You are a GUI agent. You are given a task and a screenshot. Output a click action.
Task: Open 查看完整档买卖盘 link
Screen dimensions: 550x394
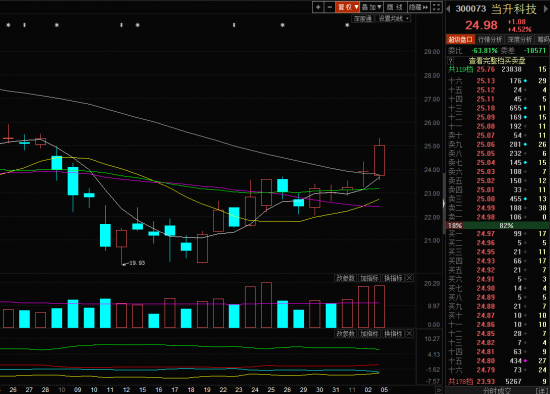point(497,61)
